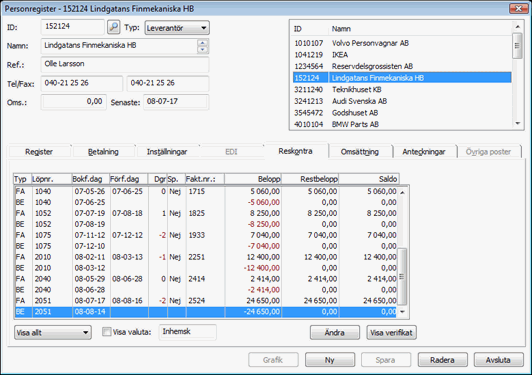532x375 pixels.
Task: Open the Omsättning tab
Action: [360, 152]
